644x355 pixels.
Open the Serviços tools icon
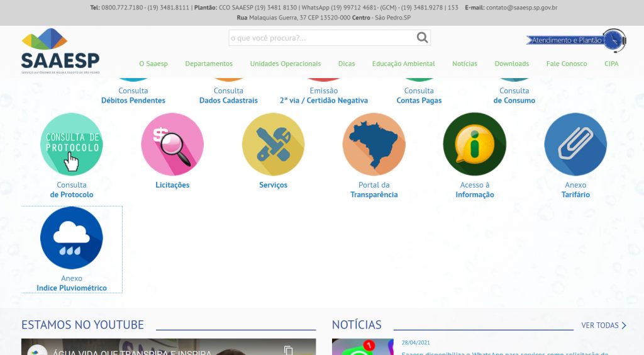coord(273,144)
